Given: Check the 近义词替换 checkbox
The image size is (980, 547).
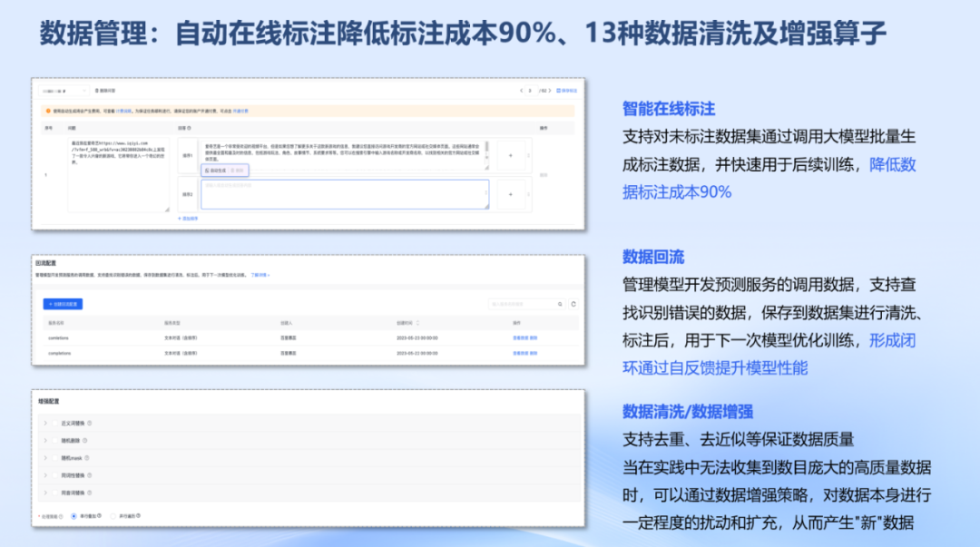Looking at the screenshot, I should point(54,423).
